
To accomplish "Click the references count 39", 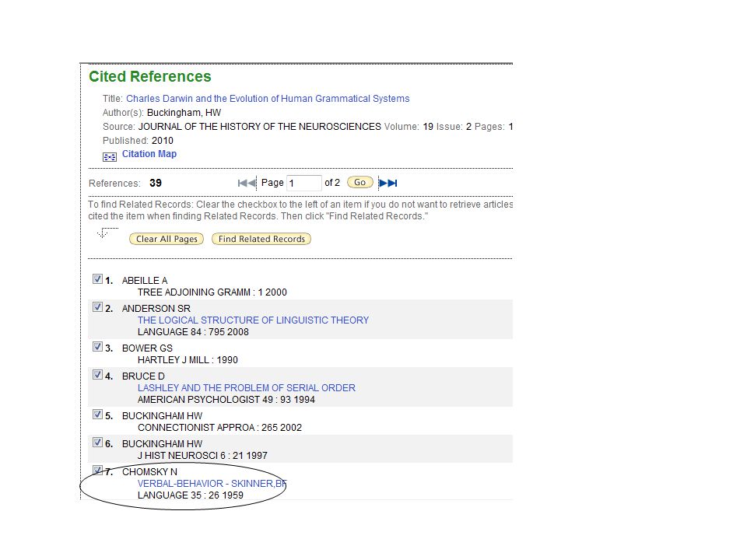I will (156, 183).
